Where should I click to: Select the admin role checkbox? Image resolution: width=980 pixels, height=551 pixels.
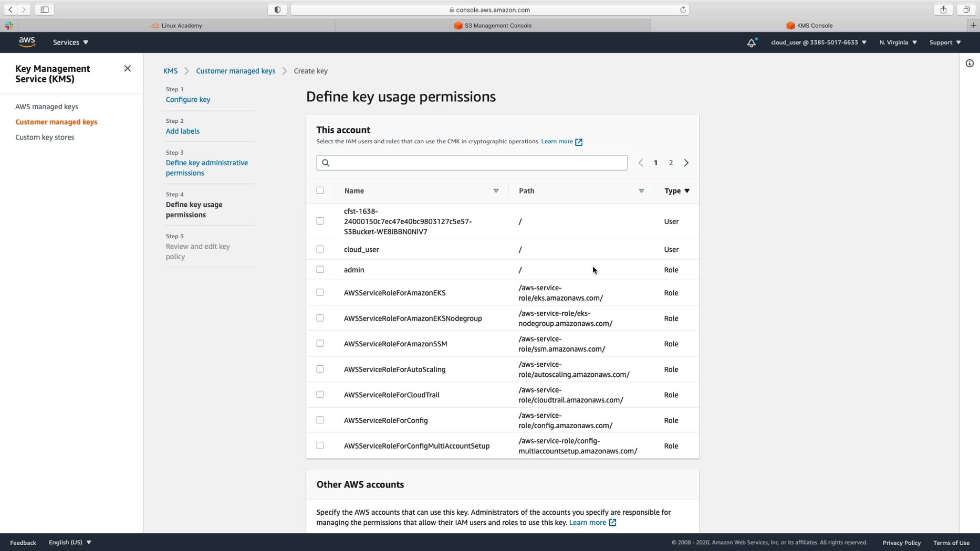pos(320,270)
